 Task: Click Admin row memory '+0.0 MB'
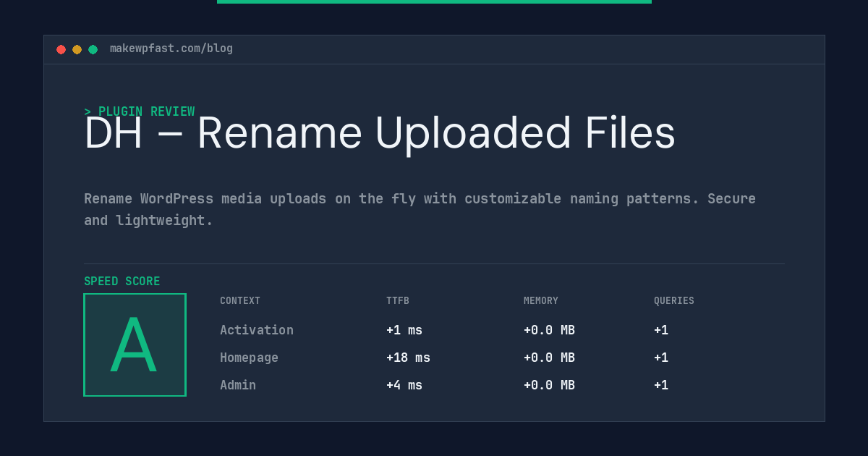point(549,385)
